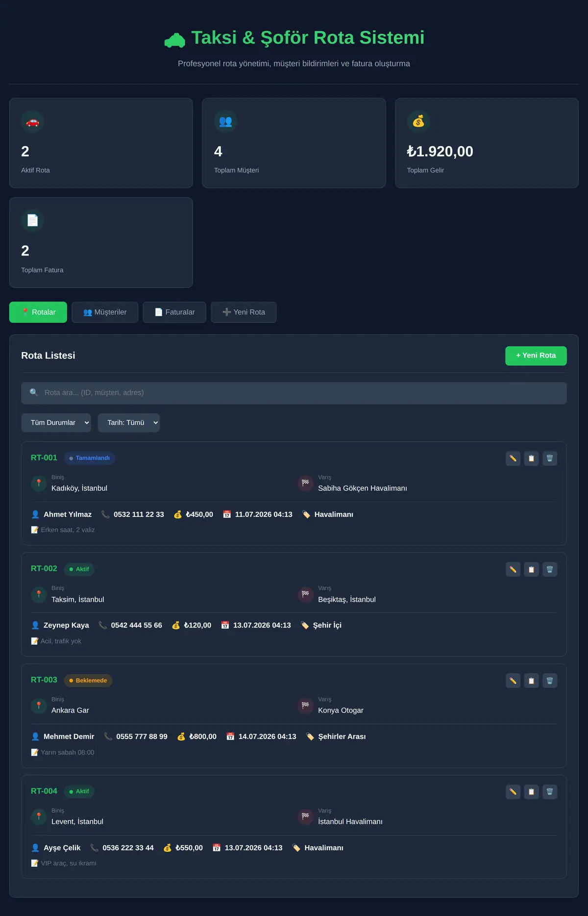Delete route RT-001 with the trash icon
The width and height of the screenshot is (588, 916).
(x=550, y=458)
